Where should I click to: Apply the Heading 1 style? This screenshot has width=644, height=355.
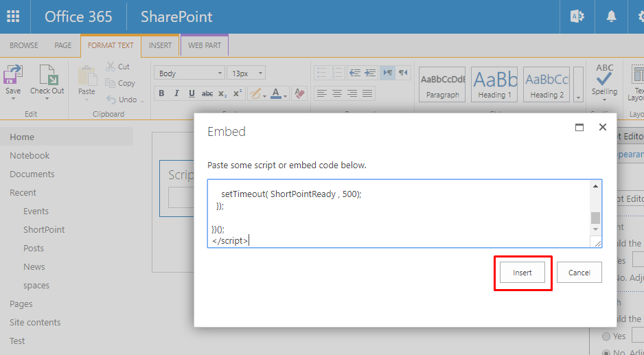coord(494,84)
